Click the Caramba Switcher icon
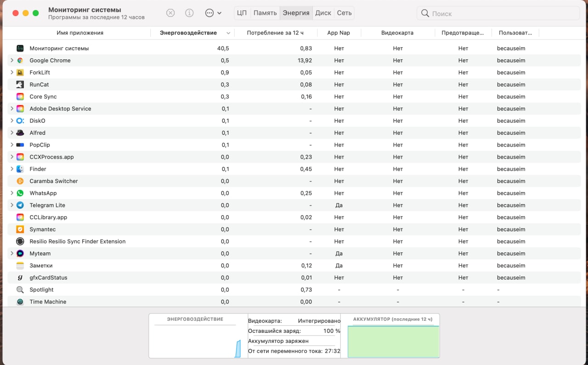Screen dimensions: 588x365 20,181
